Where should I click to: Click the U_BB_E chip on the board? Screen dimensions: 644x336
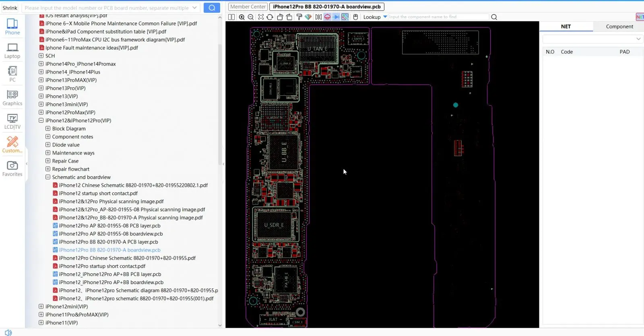(x=284, y=152)
